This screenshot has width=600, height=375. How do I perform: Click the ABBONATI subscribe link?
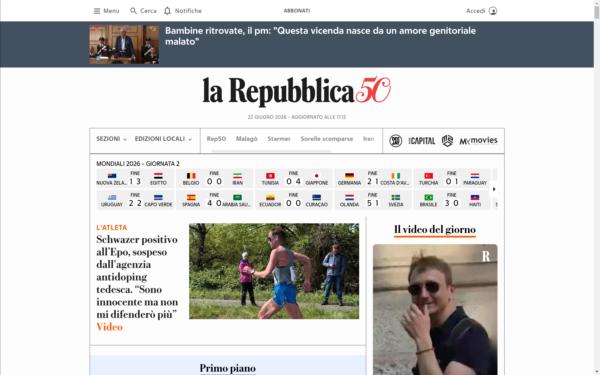pyautogui.click(x=297, y=11)
